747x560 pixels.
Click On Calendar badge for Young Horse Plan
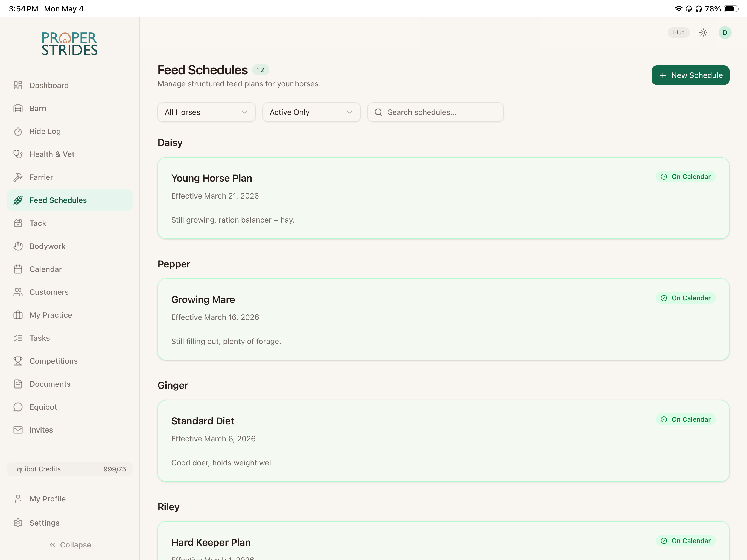tap(685, 177)
